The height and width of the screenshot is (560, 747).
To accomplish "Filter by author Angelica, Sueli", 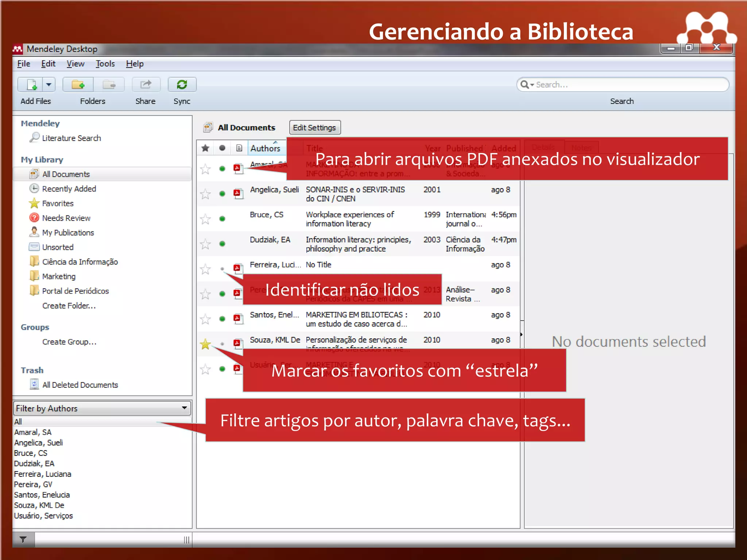I will click(x=38, y=443).
